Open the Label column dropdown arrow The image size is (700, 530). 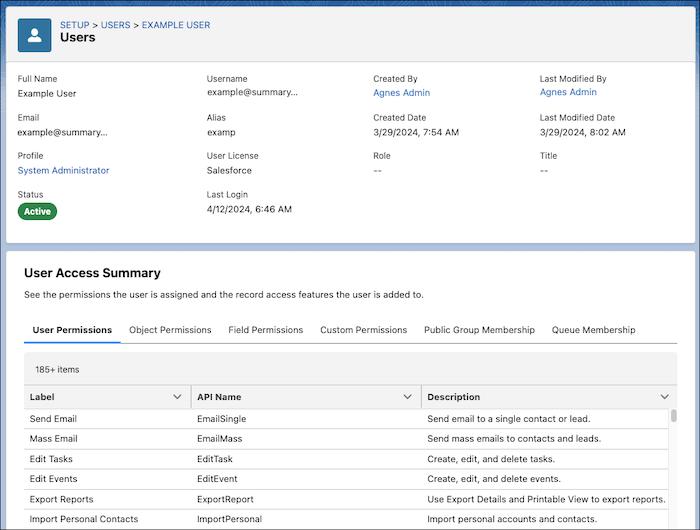coord(177,397)
